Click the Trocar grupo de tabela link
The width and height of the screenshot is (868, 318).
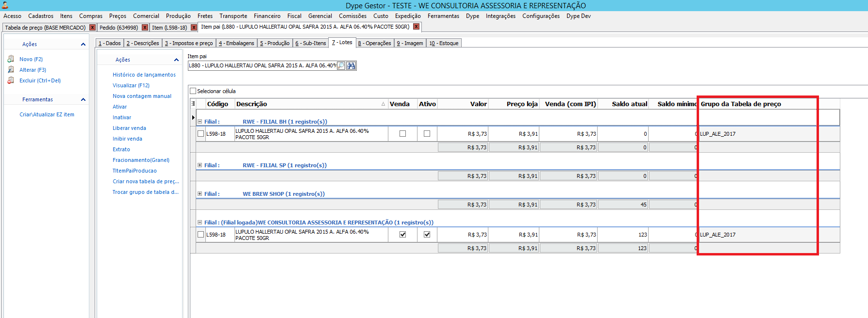(146, 192)
